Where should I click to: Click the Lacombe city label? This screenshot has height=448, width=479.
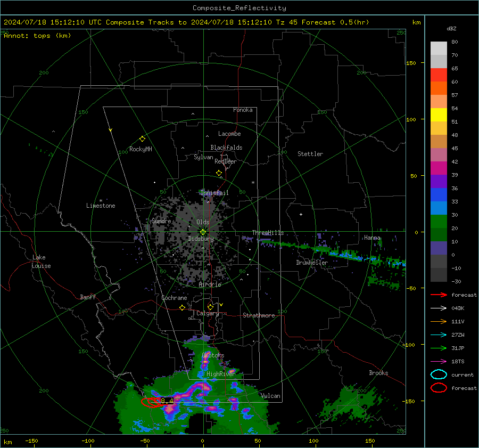tap(229, 134)
